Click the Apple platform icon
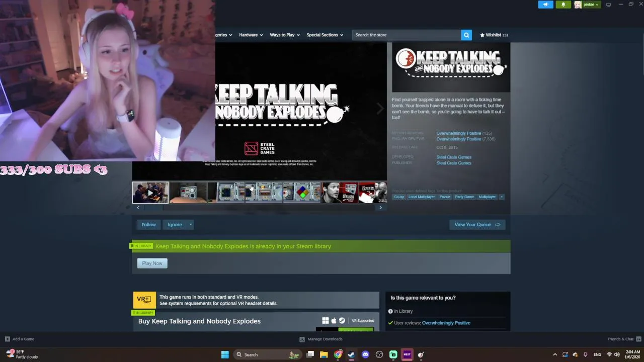644x362 pixels. (334, 320)
